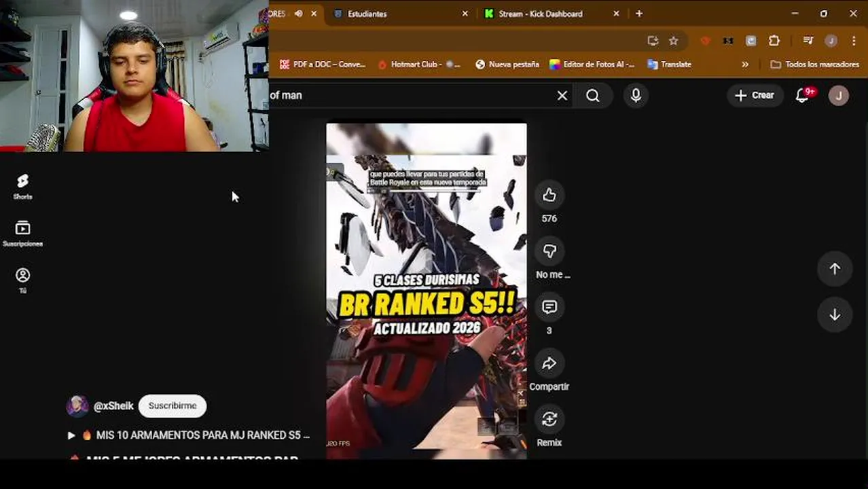Open Chrome media control icon
The height and width of the screenshot is (489, 868).
808,41
